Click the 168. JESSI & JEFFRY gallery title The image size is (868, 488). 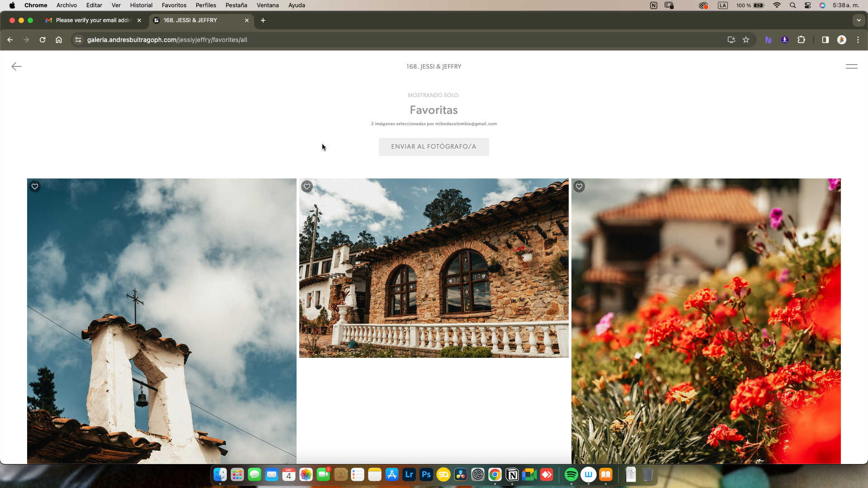(434, 66)
